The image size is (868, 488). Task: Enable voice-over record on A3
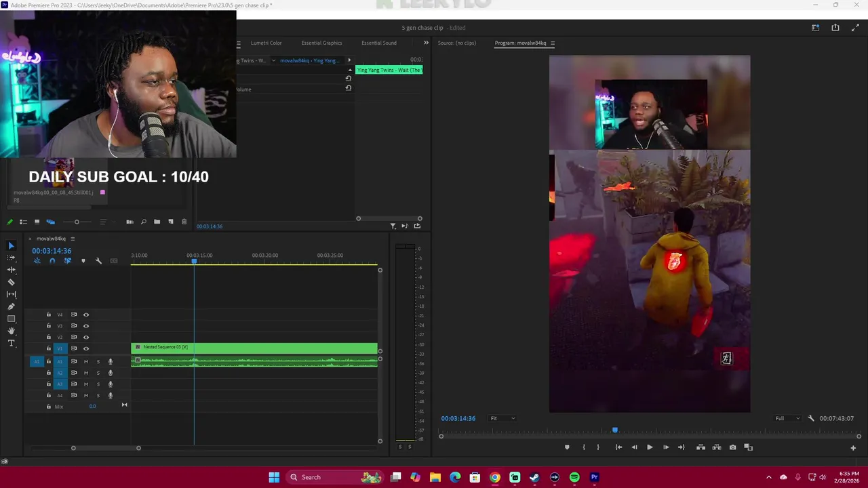click(x=111, y=384)
